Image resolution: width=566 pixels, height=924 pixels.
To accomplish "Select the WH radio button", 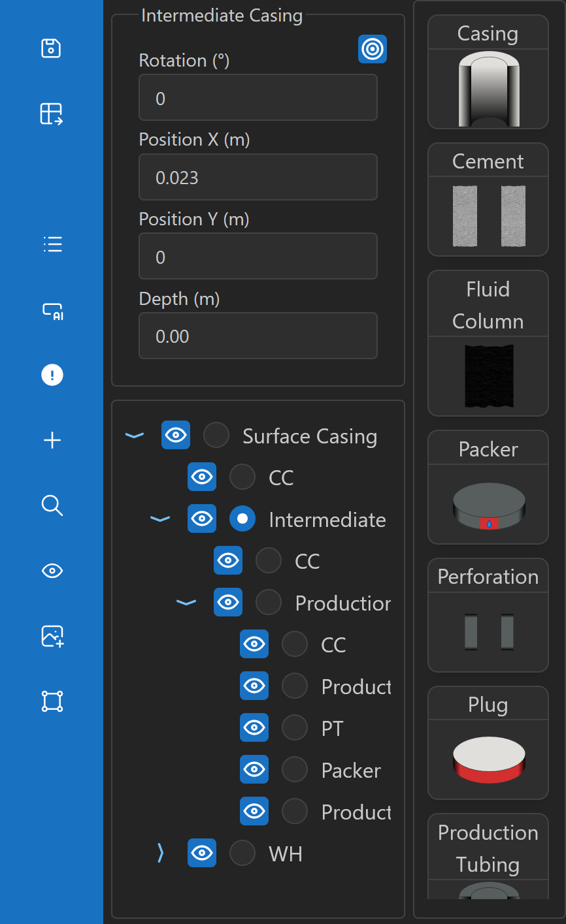I will click(x=242, y=853).
